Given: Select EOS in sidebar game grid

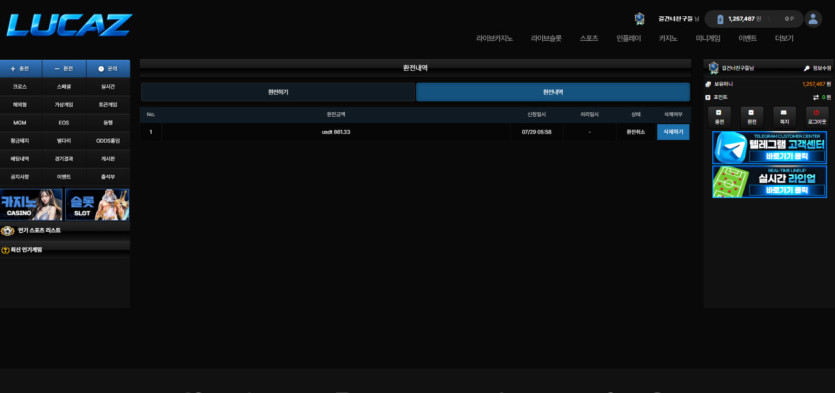Looking at the screenshot, I should [64, 123].
